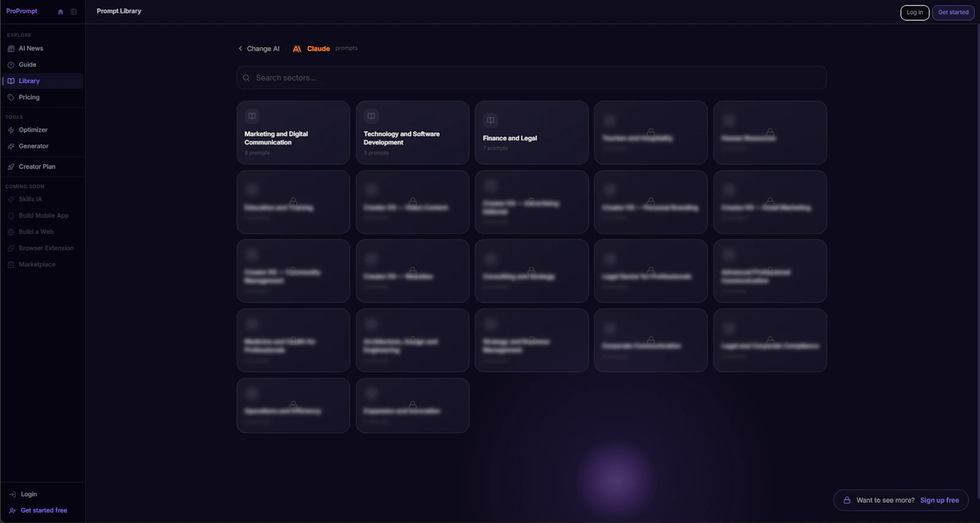Image resolution: width=980 pixels, height=523 pixels.
Task: Click the home icon beside ProPrompt
Action: click(61, 12)
